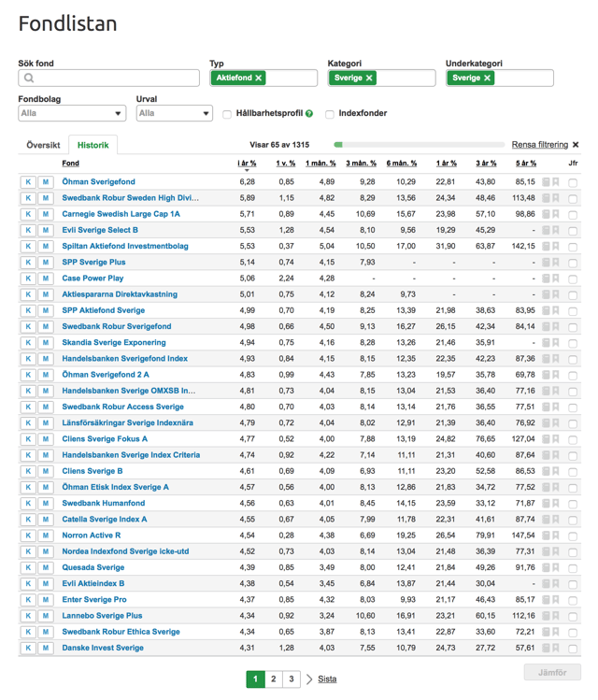The height and width of the screenshot is (700, 598).
Task: Click the K button for Öhman Sverigefond
Action: (x=28, y=182)
